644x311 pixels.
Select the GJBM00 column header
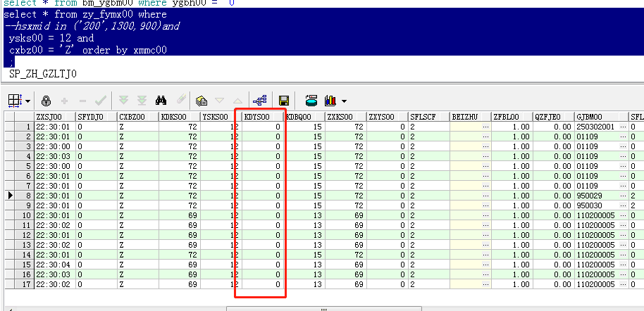coord(601,117)
